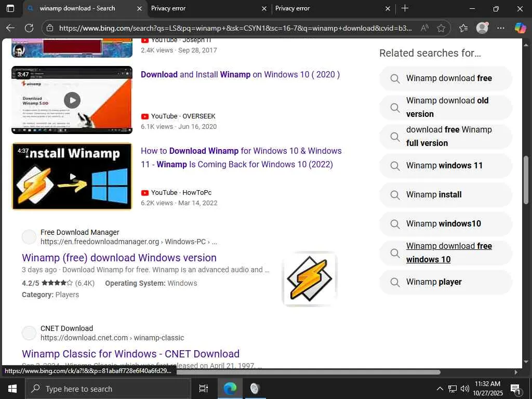Click the scroll right arrow at the bottom
Screen dimensions: 532x399
(x=516, y=372)
